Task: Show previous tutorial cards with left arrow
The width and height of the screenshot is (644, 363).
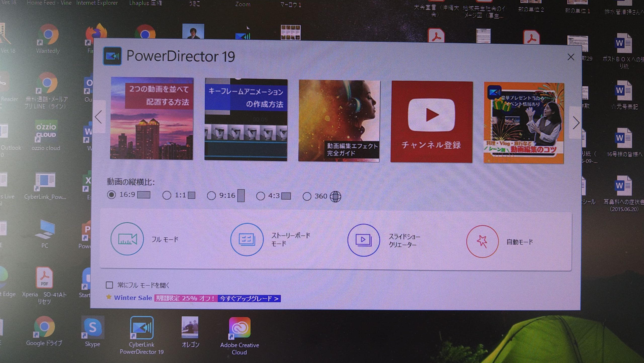Action: [x=99, y=117]
